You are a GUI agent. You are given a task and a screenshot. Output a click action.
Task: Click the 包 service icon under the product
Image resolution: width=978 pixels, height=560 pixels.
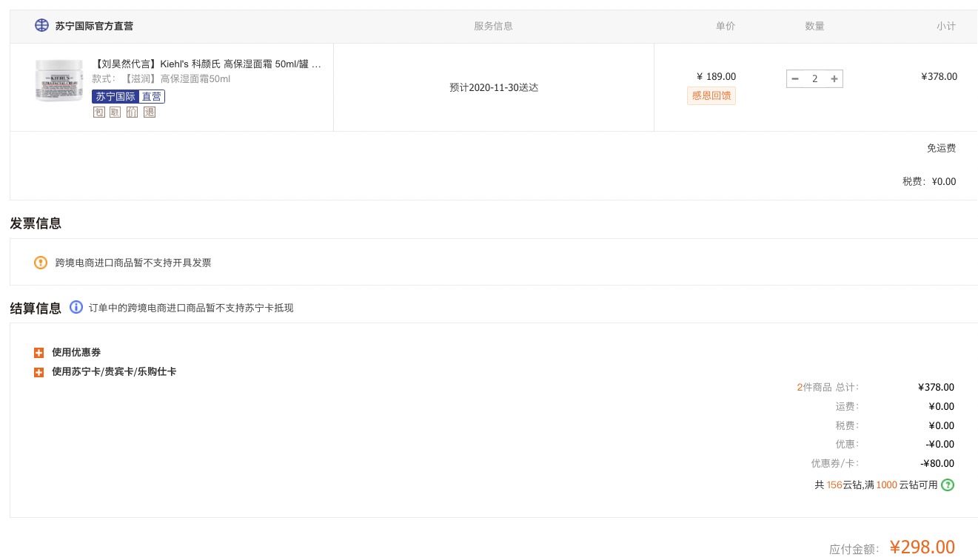[x=98, y=112]
